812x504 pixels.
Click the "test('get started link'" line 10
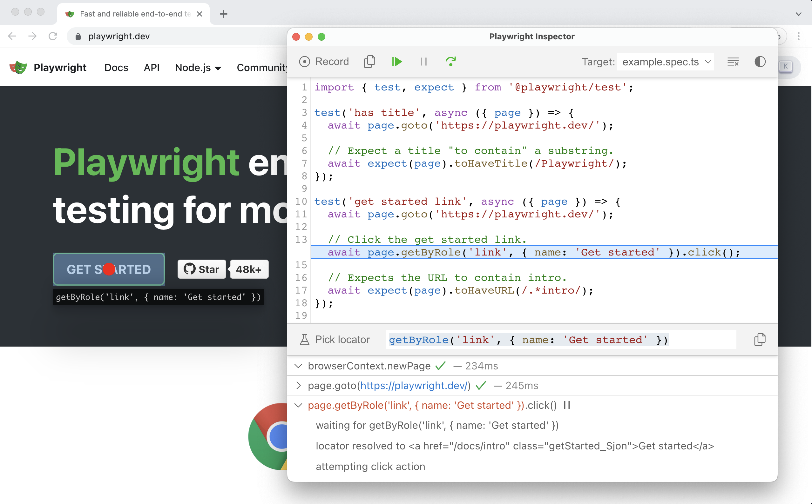click(x=467, y=202)
